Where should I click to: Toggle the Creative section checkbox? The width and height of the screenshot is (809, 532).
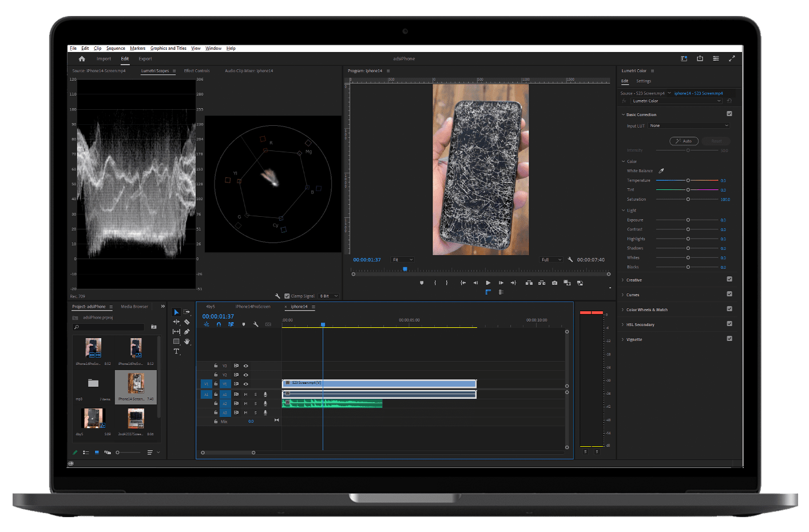(729, 279)
